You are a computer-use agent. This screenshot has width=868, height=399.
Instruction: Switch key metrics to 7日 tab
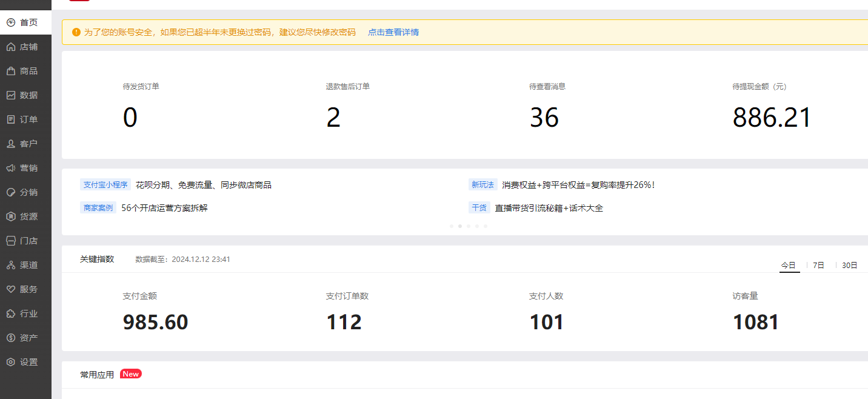[x=818, y=266]
